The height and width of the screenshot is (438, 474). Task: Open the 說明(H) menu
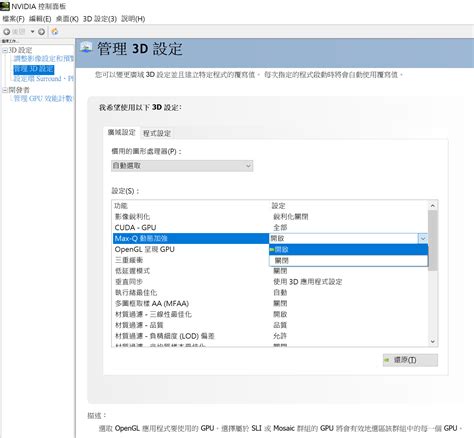click(133, 19)
